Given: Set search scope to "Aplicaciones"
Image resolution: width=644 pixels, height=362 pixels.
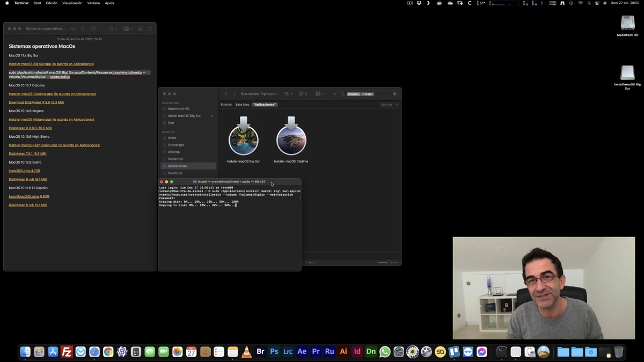Looking at the screenshot, I should (265, 105).
